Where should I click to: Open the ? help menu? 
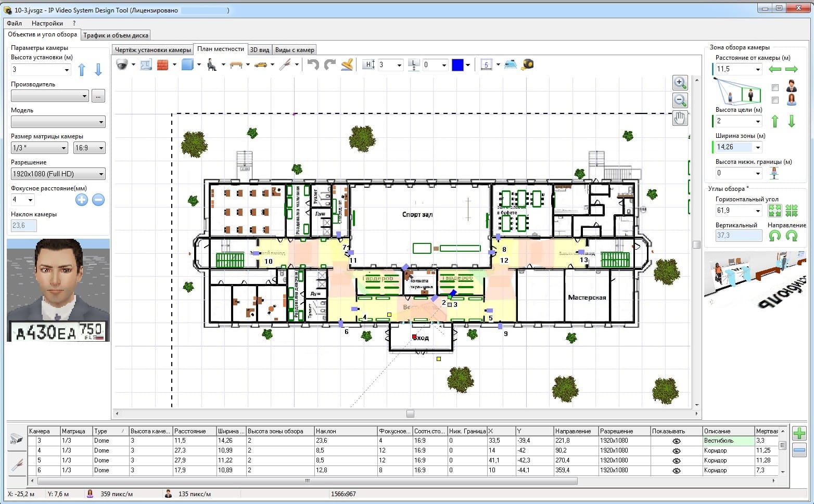(74, 23)
